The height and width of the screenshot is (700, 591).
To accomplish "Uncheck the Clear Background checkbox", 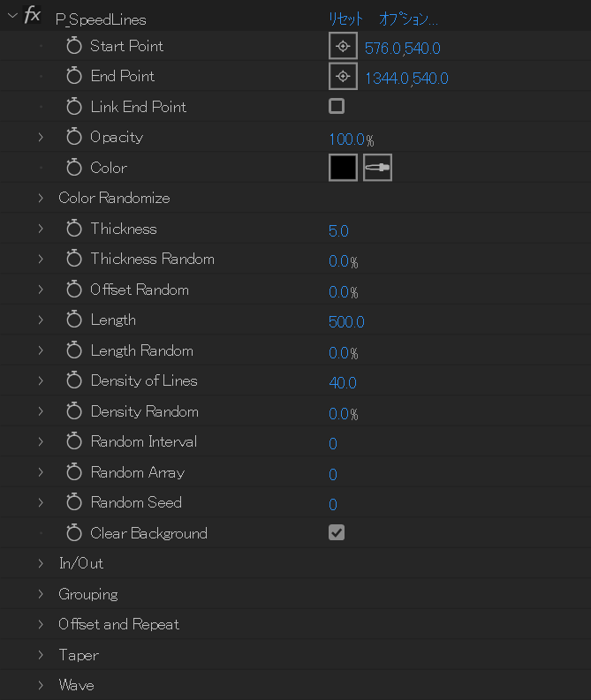I will (x=337, y=532).
